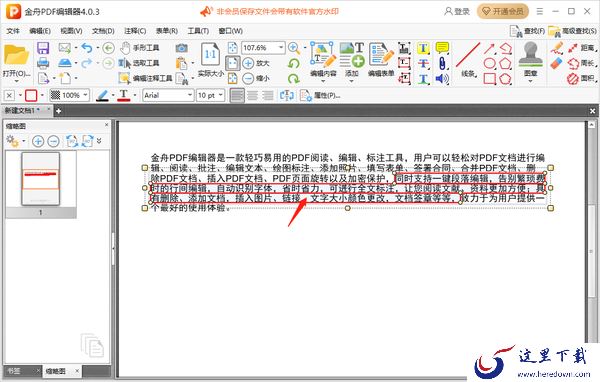This screenshot has width=600, height=382.
Task: Click rotate clockwise green arrow icon
Action: (x=293, y=78)
